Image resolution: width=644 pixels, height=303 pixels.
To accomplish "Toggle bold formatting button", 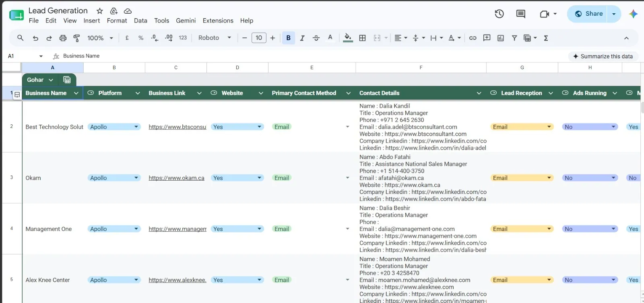I will [x=288, y=38].
